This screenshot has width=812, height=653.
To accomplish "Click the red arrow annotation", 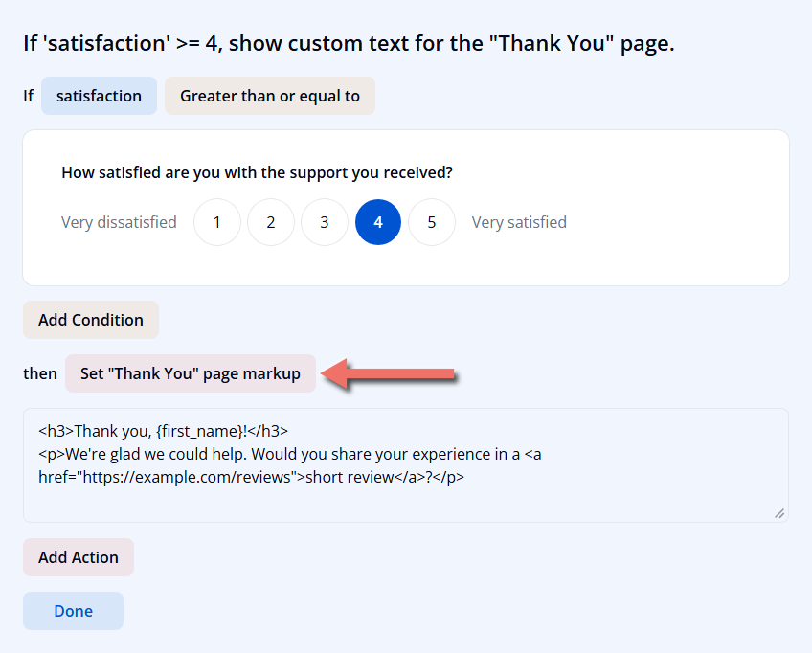I will coord(388,373).
